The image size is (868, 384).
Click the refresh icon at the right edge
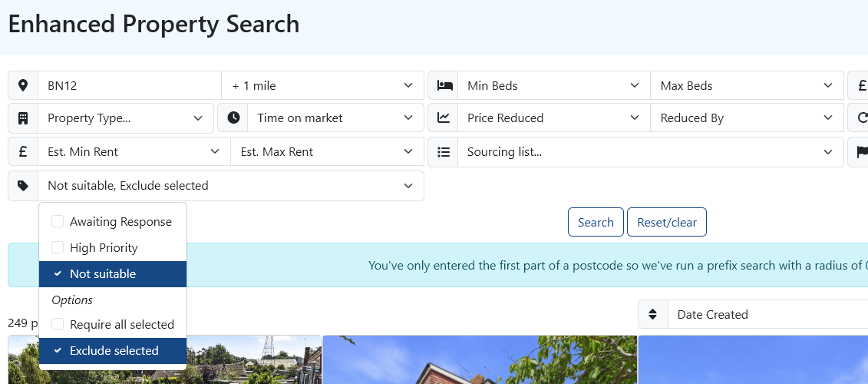[x=863, y=118]
